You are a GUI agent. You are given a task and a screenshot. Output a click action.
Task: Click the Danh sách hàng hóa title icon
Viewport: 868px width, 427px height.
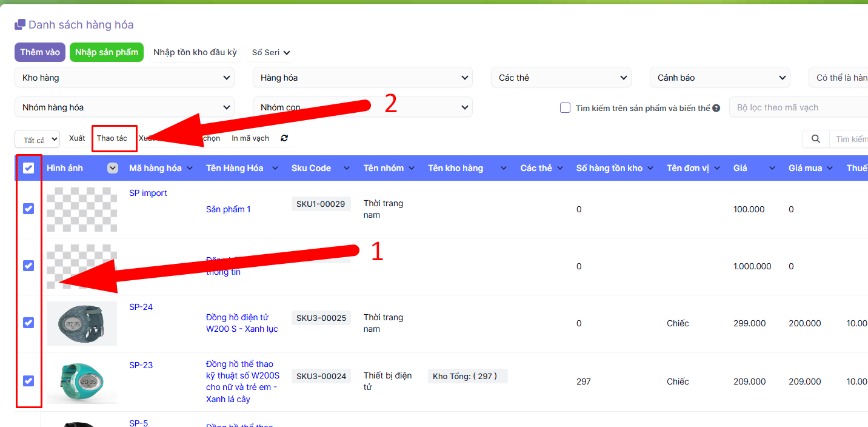(20, 25)
